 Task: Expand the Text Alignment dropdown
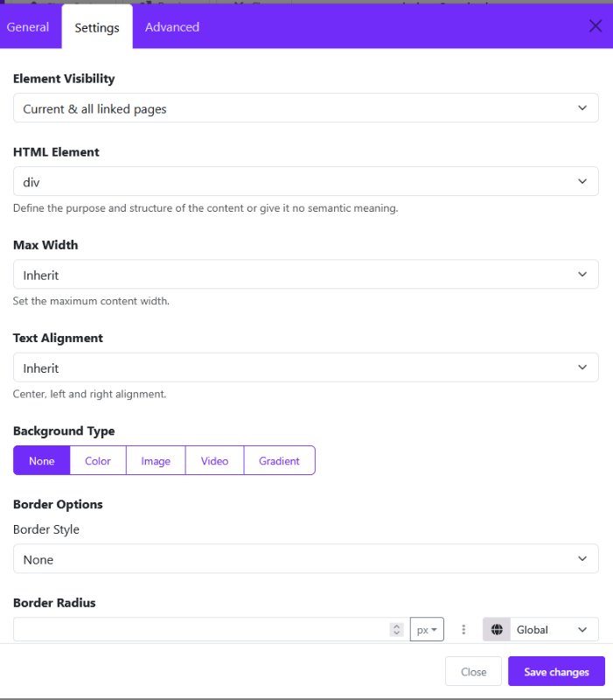[x=305, y=368]
